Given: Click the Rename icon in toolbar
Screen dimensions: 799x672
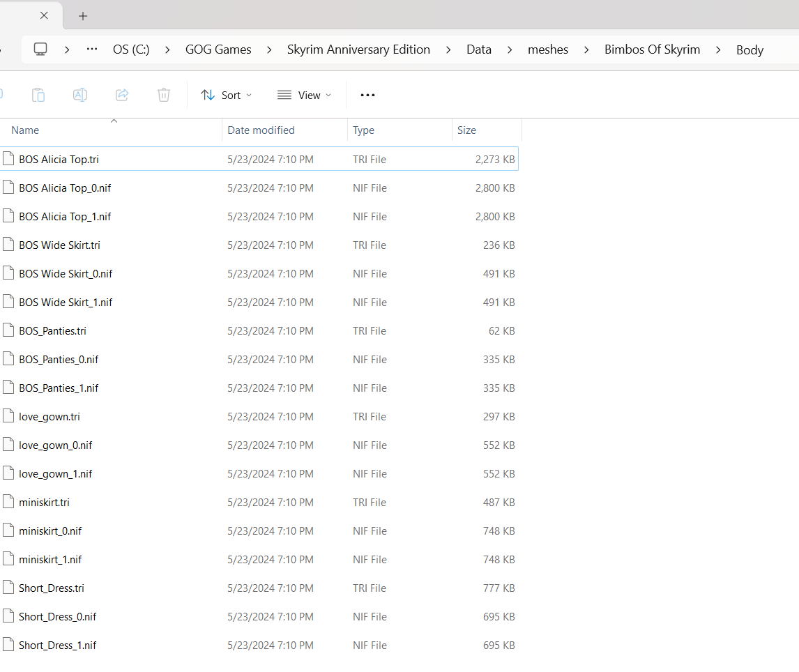Looking at the screenshot, I should coord(80,96).
